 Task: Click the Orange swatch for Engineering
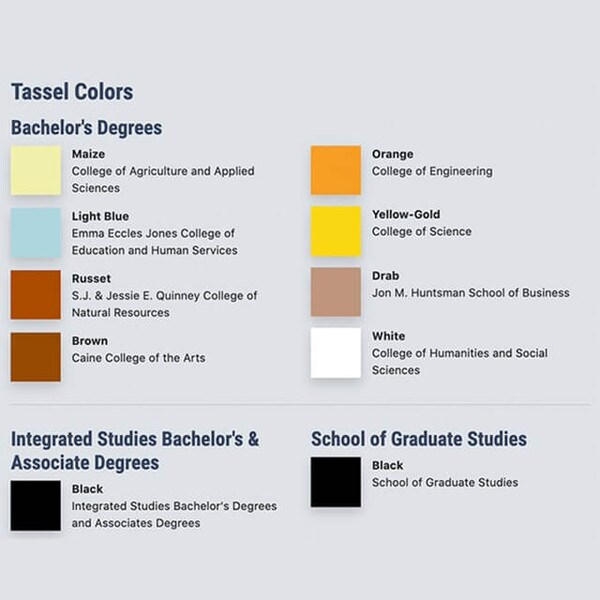(x=336, y=170)
